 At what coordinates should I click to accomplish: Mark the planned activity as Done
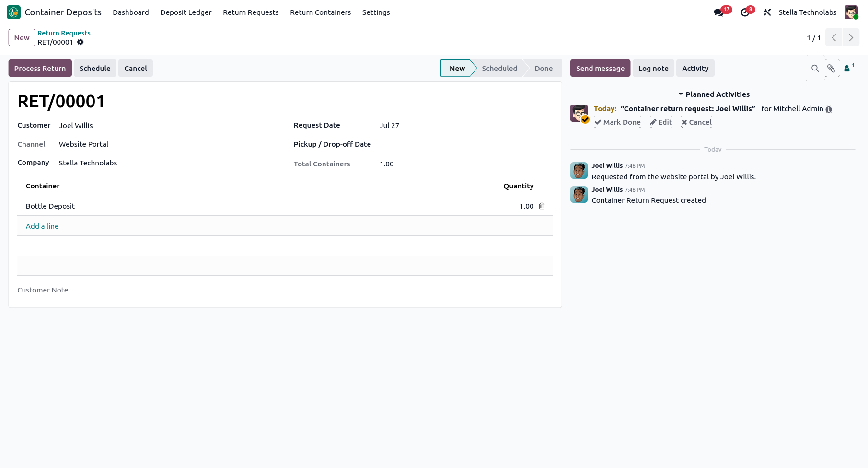tap(618, 122)
